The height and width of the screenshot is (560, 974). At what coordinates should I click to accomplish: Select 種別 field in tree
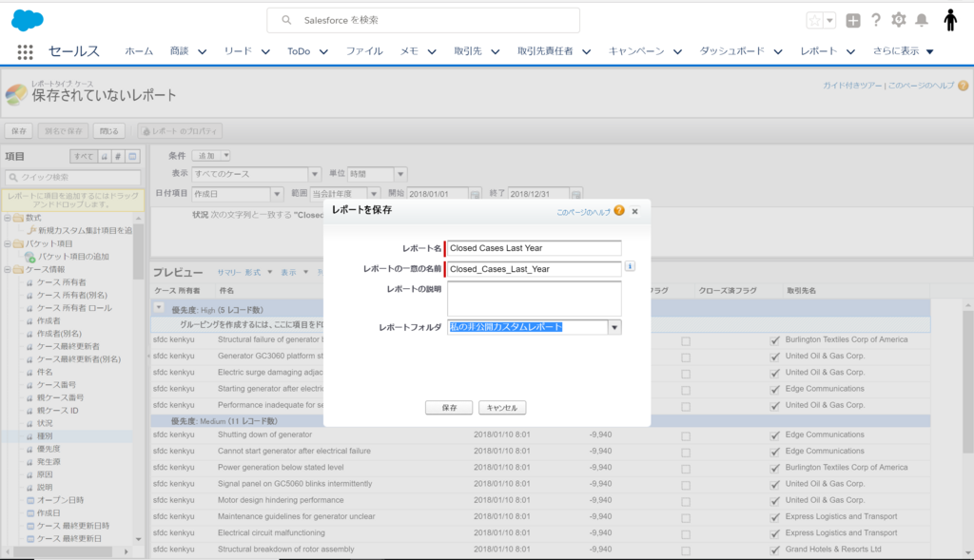pos(45,436)
